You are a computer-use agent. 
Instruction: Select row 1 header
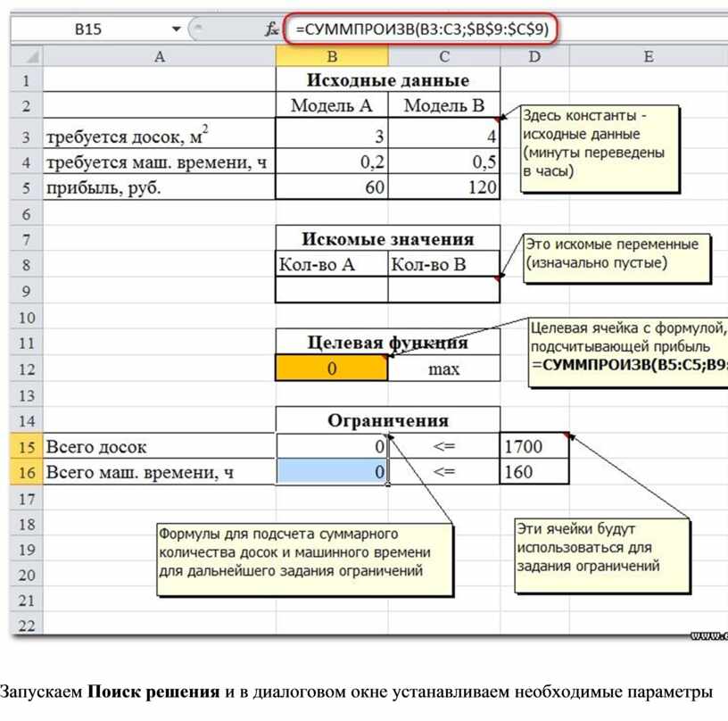coord(27,80)
